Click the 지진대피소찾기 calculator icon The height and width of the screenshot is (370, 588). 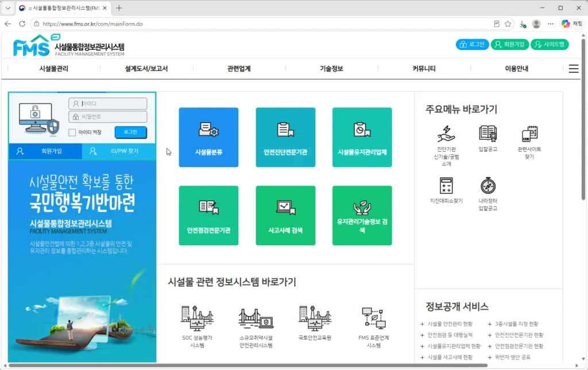[446, 186]
